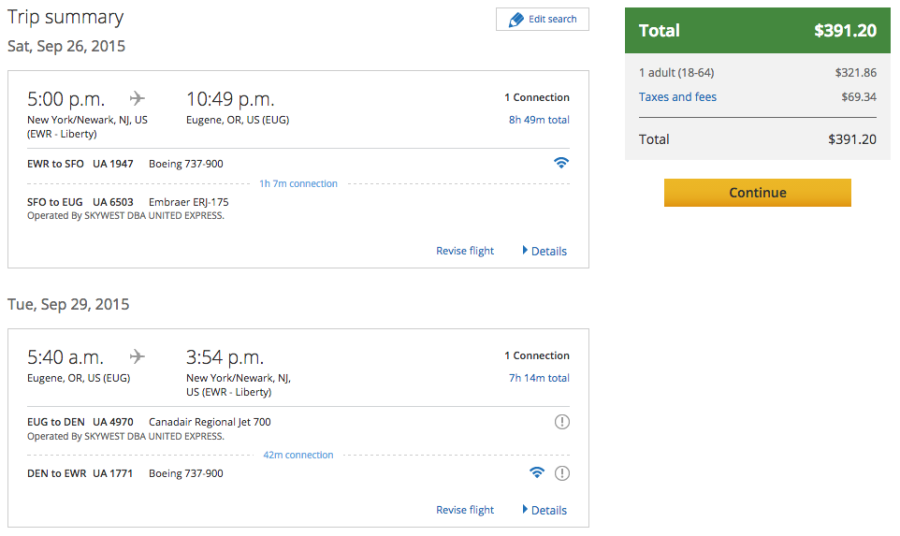Viewport: 900px width, 536px height.
Task: Open the Edit search button
Action: [x=542, y=20]
